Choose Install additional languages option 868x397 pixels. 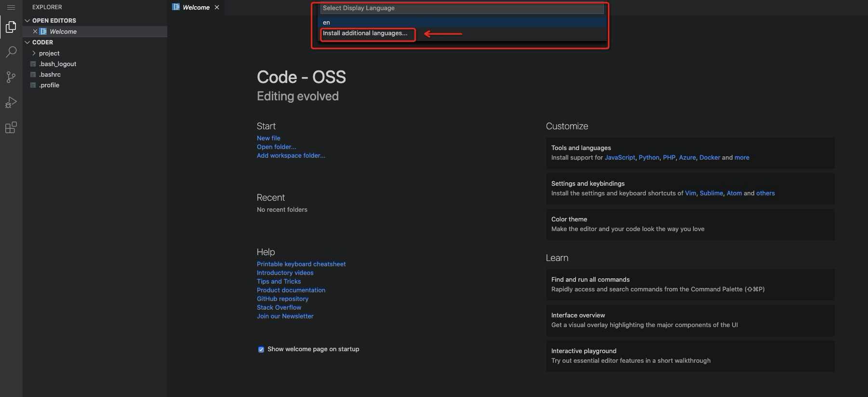tap(365, 33)
